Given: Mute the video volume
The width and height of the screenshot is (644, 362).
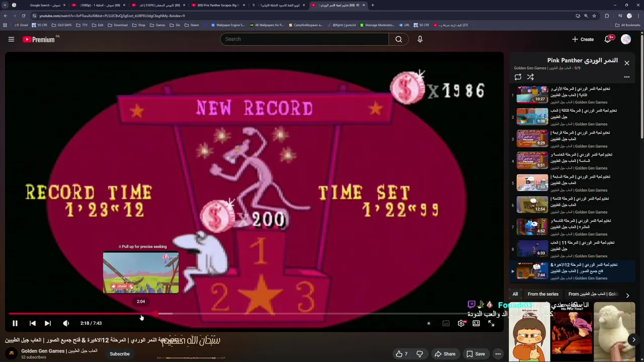Looking at the screenshot, I should click(66, 323).
